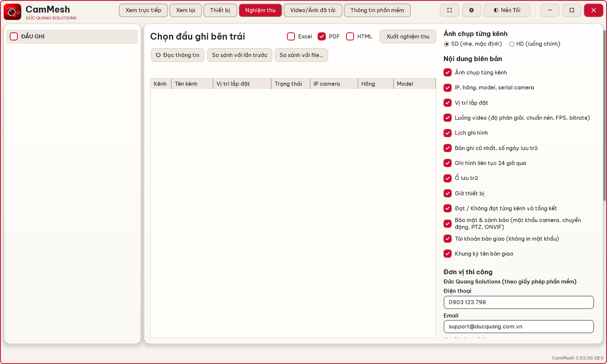Toggle Vị trí lắp đặt checkbox
The image size is (607, 364).
[x=448, y=103]
